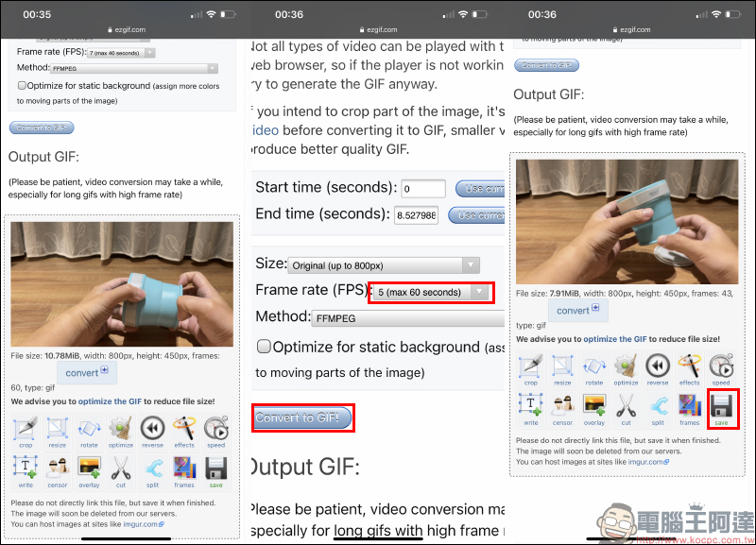Select the cut tool in left screenshot
The width and height of the screenshot is (756, 545).
pos(121,471)
